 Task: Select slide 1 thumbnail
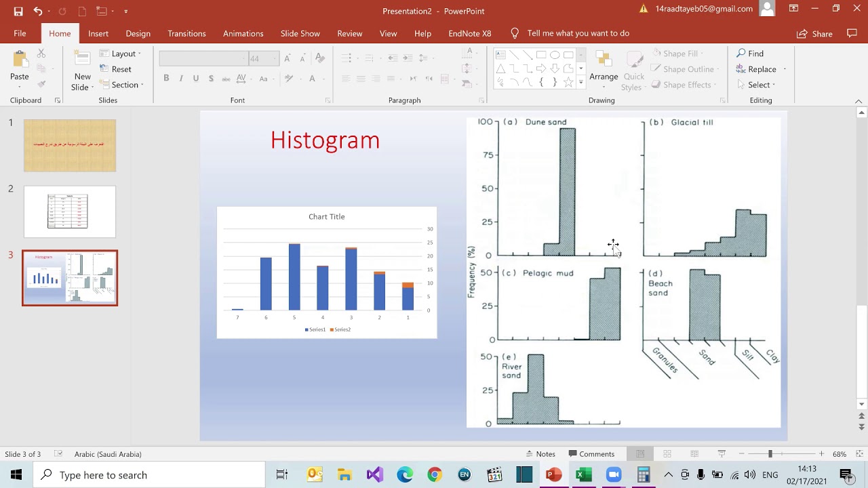(70, 146)
